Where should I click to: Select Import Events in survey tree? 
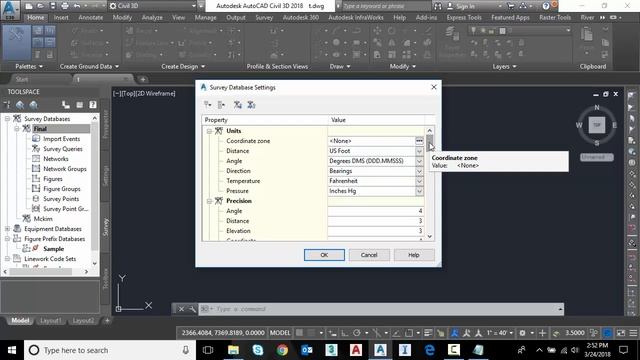point(61,139)
